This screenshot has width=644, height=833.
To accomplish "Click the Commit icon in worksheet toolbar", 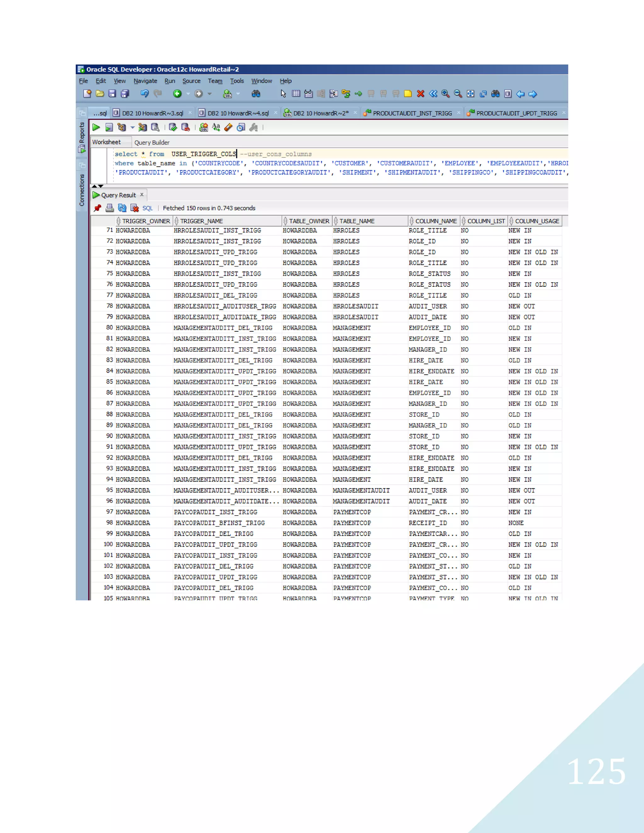I will (173, 127).
